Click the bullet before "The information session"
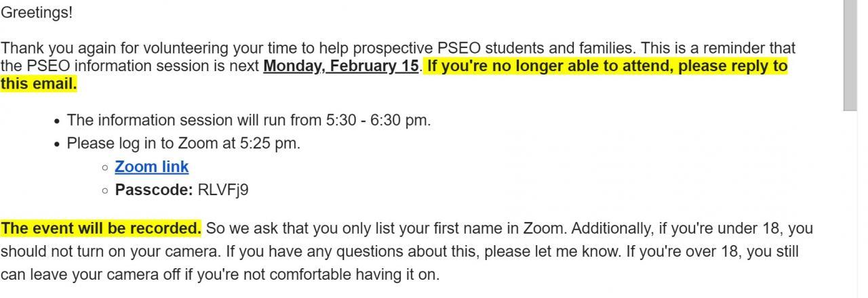 click(x=58, y=121)
